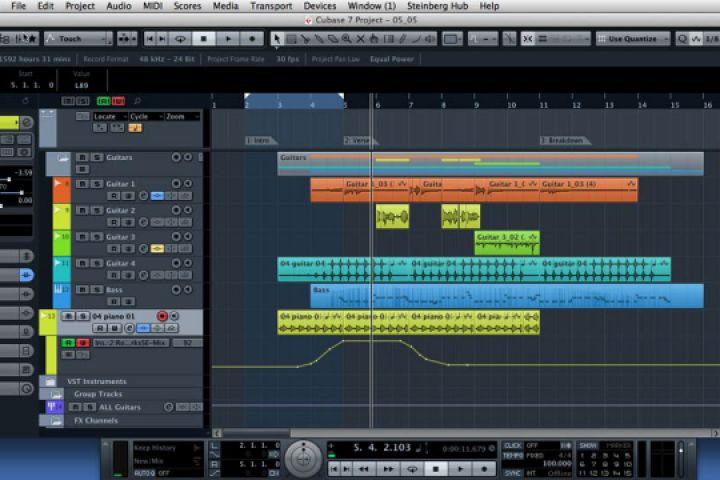Viewport: 720px width, 480px height.
Task: Select the Play speaker tool
Action: tap(430, 39)
